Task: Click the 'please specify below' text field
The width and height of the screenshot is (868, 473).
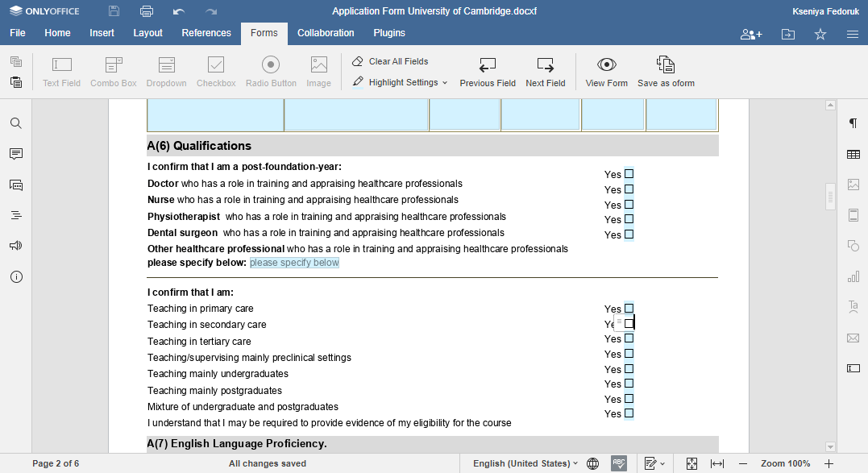Action: [294, 263]
